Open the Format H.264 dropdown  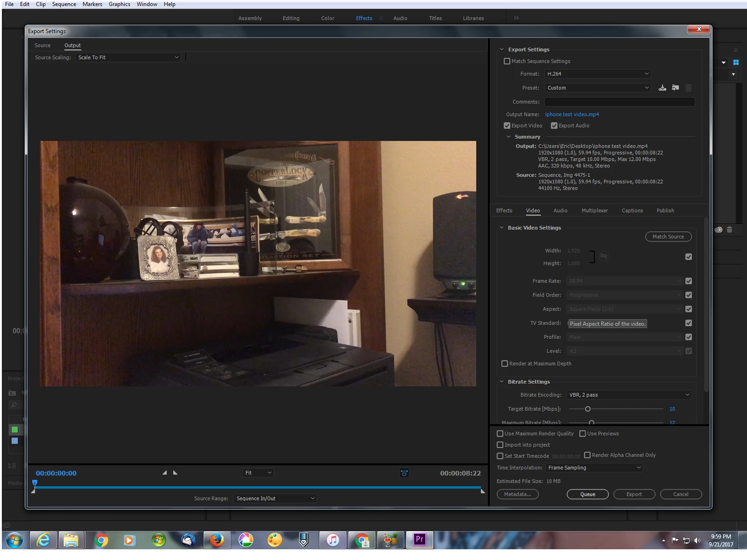(x=598, y=74)
